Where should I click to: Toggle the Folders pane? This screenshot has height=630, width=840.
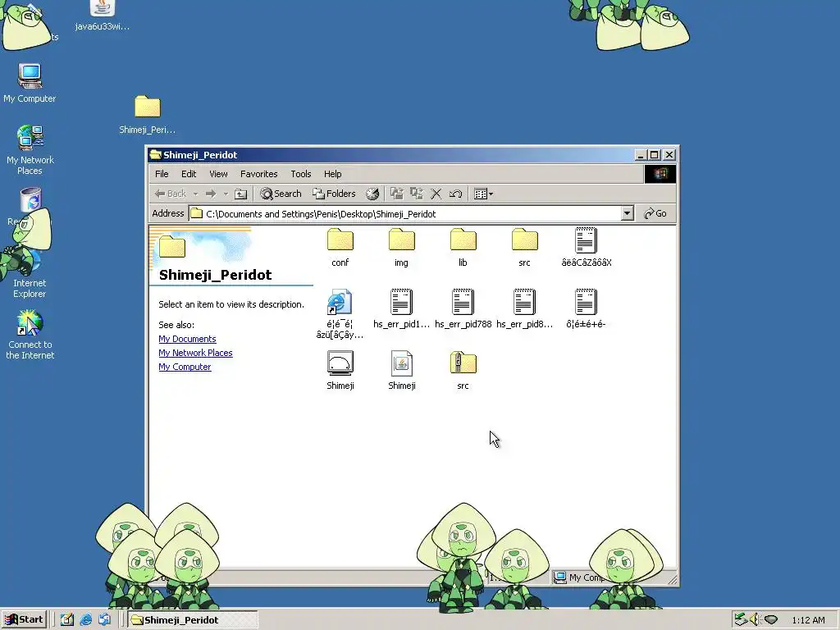(335, 194)
